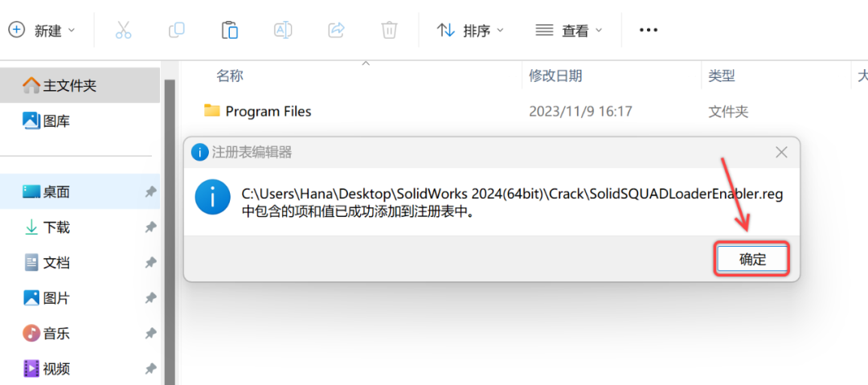Open the 排序 sort dropdown
868x385 pixels.
470,31
